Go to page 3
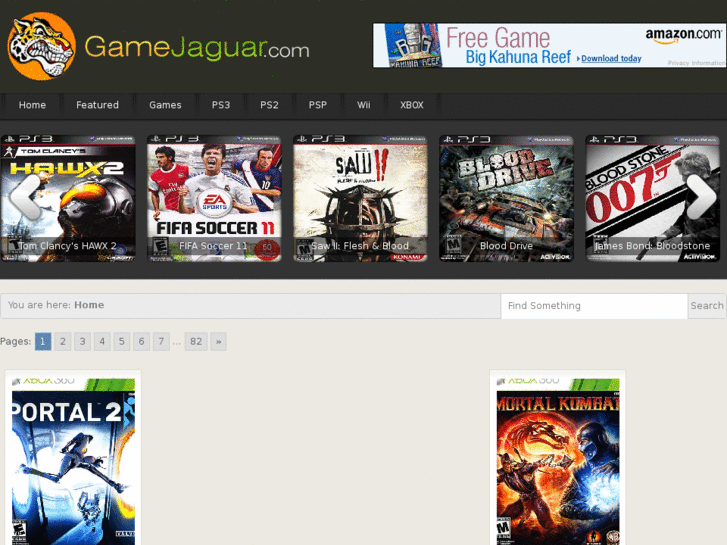 (83, 342)
